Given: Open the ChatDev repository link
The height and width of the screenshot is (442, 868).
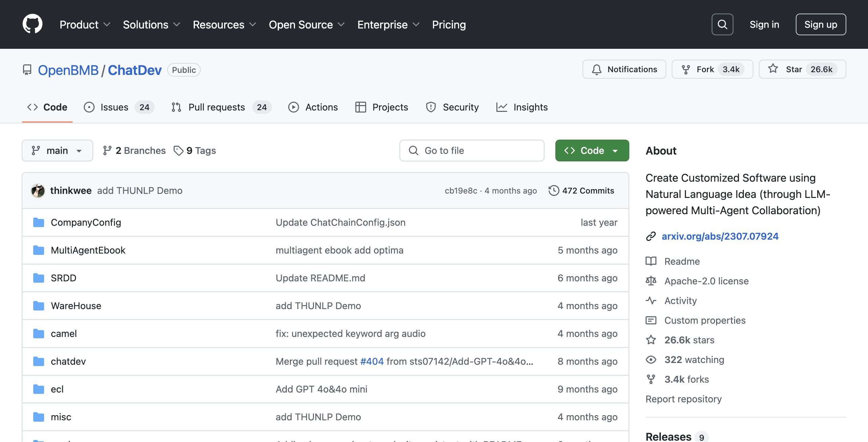Looking at the screenshot, I should pyautogui.click(x=135, y=70).
